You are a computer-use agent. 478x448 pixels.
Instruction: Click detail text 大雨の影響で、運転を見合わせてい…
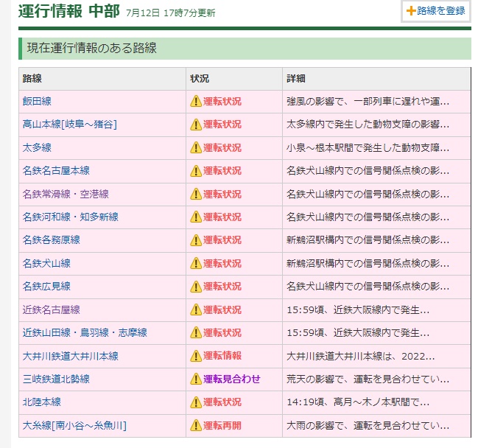368,425
